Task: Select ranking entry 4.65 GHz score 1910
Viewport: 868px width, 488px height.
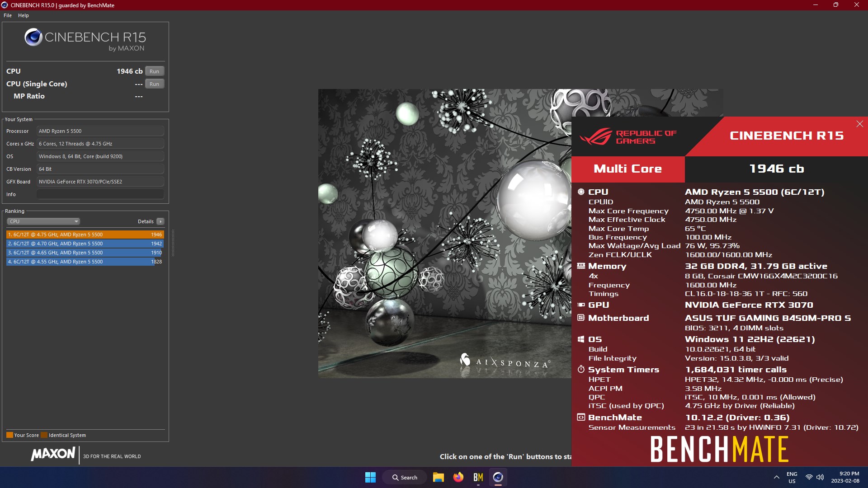Action: tap(85, 253)
